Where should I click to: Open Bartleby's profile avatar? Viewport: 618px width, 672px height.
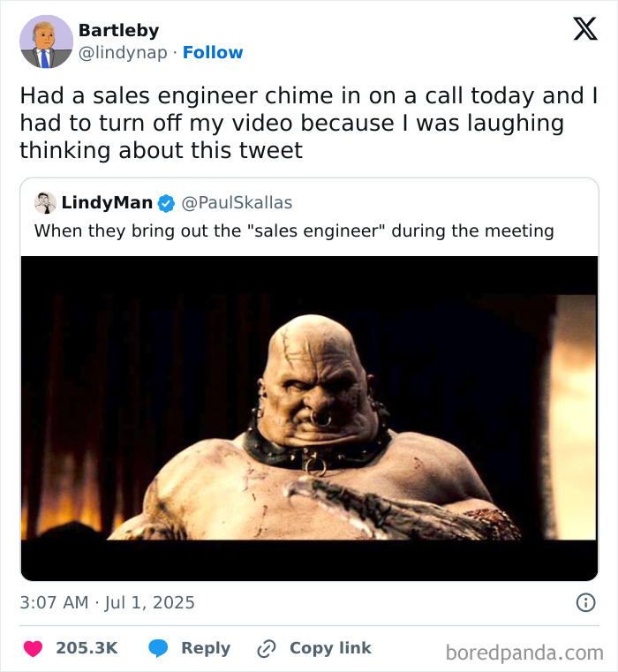[46, 42]
